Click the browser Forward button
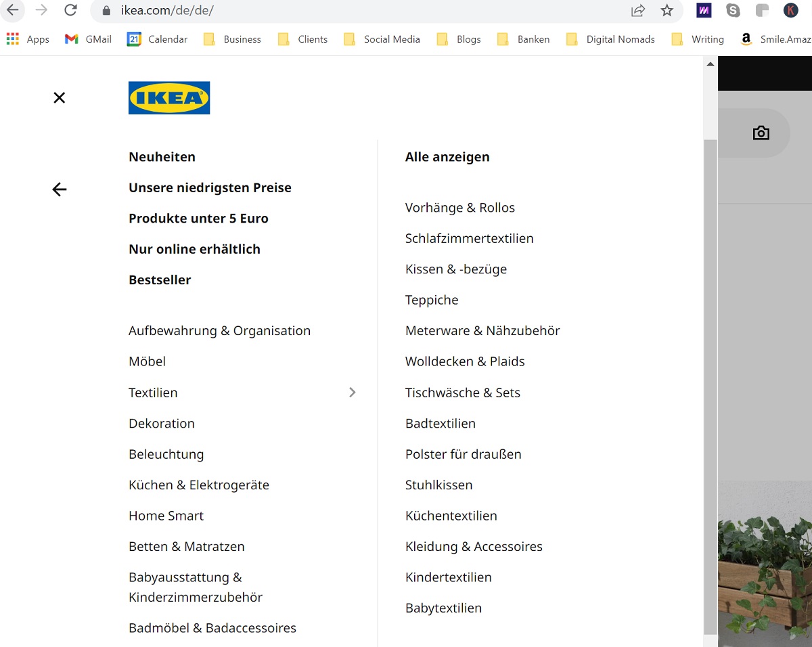Viewport: 812px width, 647px height. pyautogui.click(x=41, y=10)
